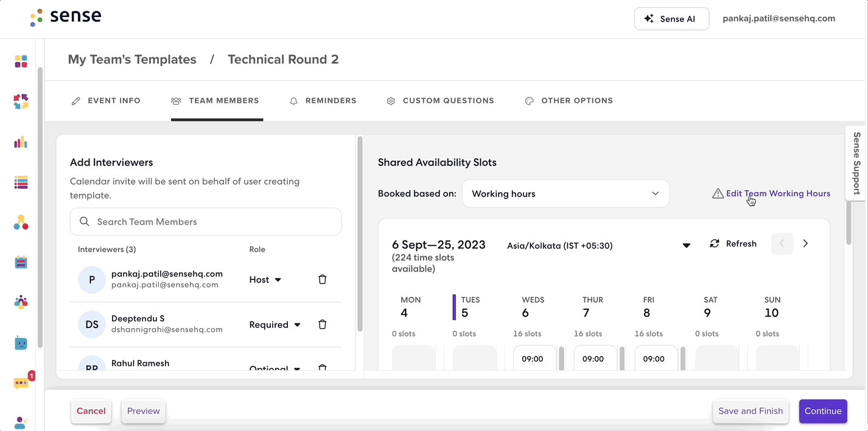This screenshot has height=431, width=868.
Task: Click the Add Interviewers heading
Action: 111,163
